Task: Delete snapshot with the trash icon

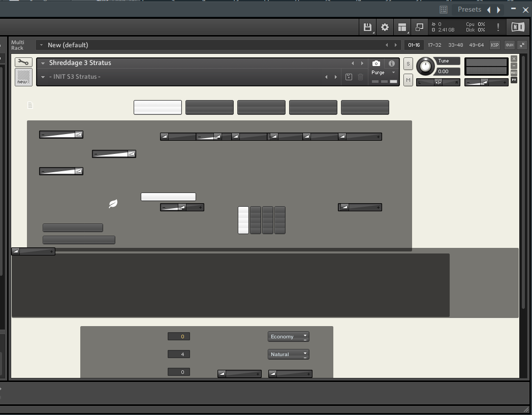Action: click(360, 77)
